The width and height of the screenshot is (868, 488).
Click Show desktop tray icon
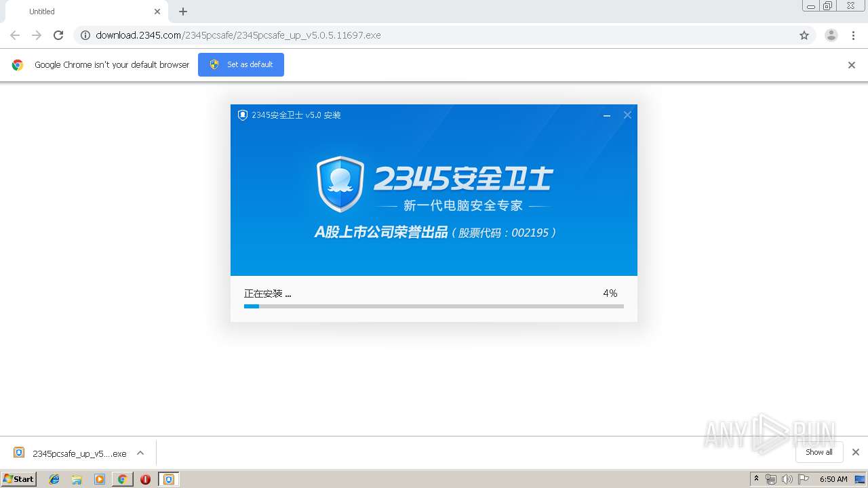point(860,479)
